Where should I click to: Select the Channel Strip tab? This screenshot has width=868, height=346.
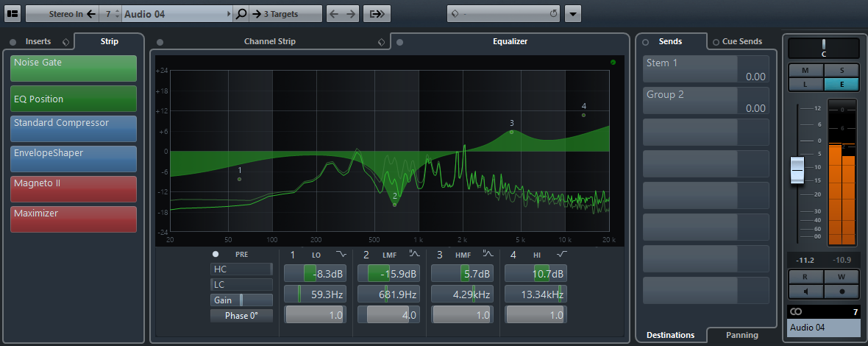point(269,41)
